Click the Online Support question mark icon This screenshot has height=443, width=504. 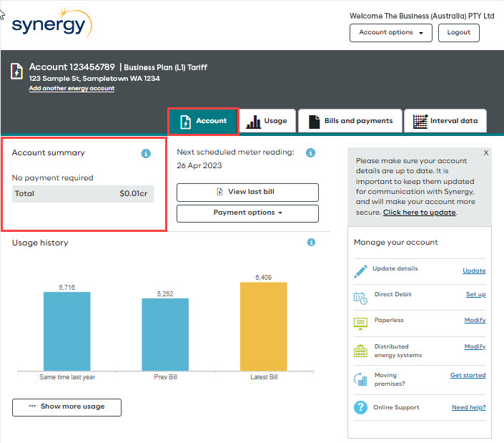[360, 407]
